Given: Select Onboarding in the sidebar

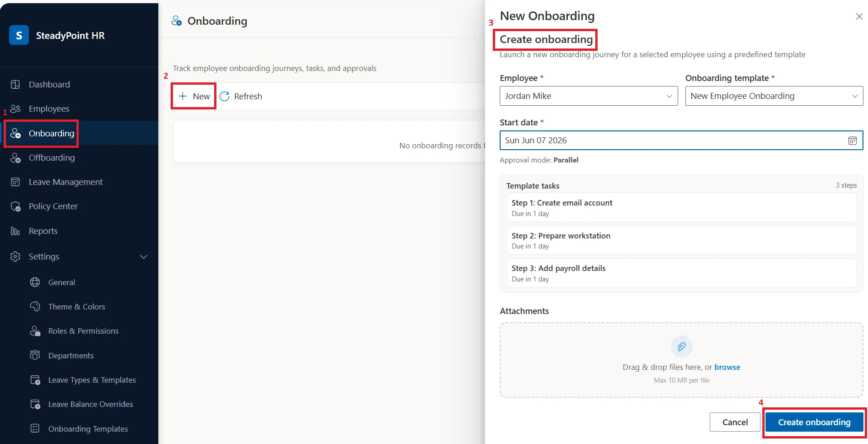Looking at the screenshot, I should pos(79,133).
